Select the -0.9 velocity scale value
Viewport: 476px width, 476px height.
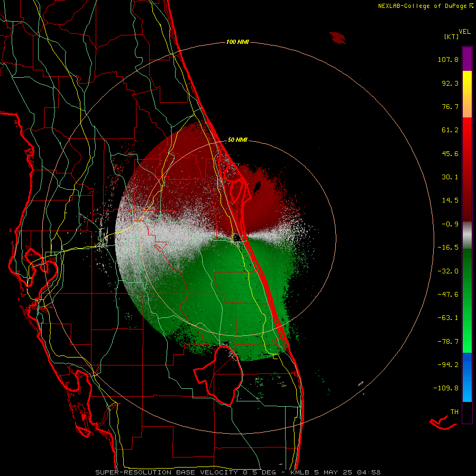click(450, 224)
